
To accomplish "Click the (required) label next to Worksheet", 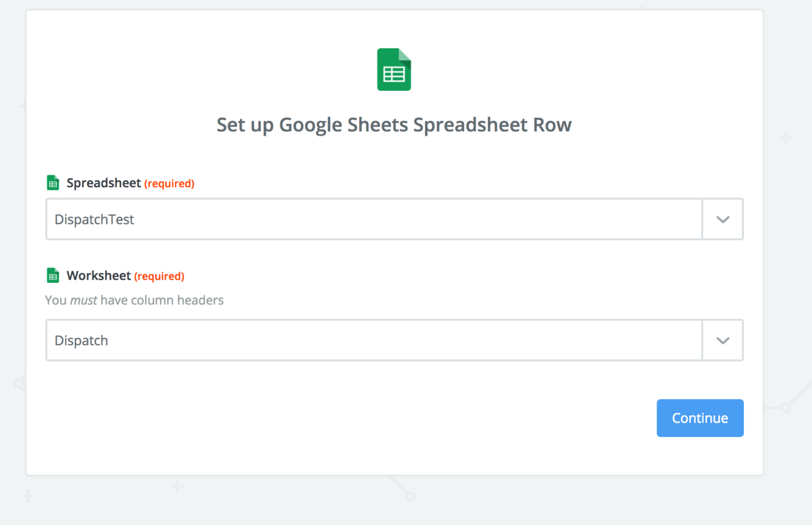I will [x=159, y=276].
